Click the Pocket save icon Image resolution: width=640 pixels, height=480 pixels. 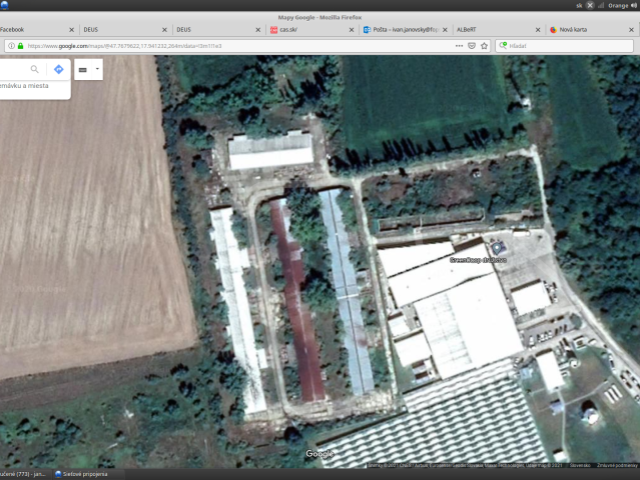click(472, 46)
